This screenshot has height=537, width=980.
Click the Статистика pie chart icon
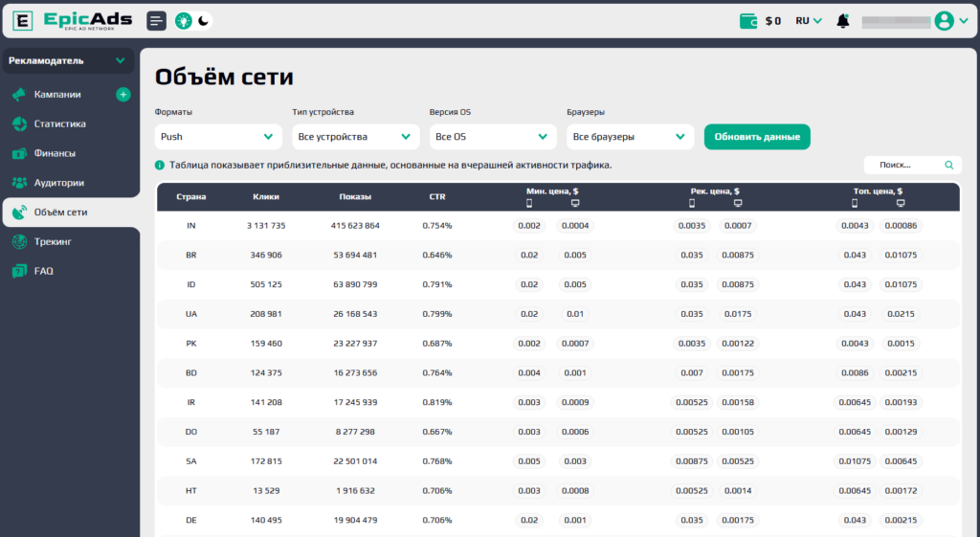pos(19,123)
